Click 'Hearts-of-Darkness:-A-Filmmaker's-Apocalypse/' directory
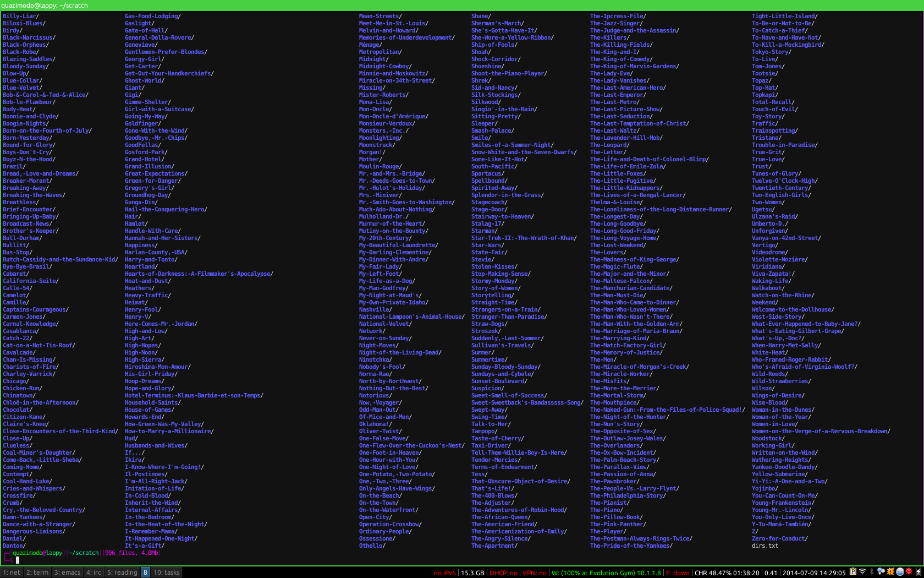The height and width of the screenshot is (578, 924). coord(199,274)
